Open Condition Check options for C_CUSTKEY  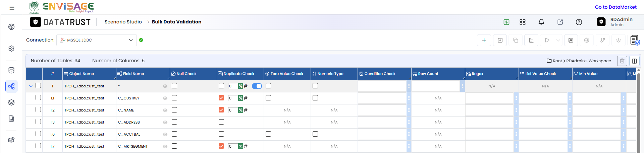coord(409,98)
